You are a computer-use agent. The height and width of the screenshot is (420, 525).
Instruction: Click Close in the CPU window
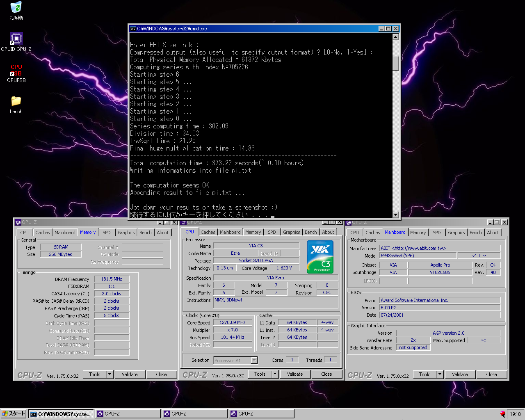(327, 374)
